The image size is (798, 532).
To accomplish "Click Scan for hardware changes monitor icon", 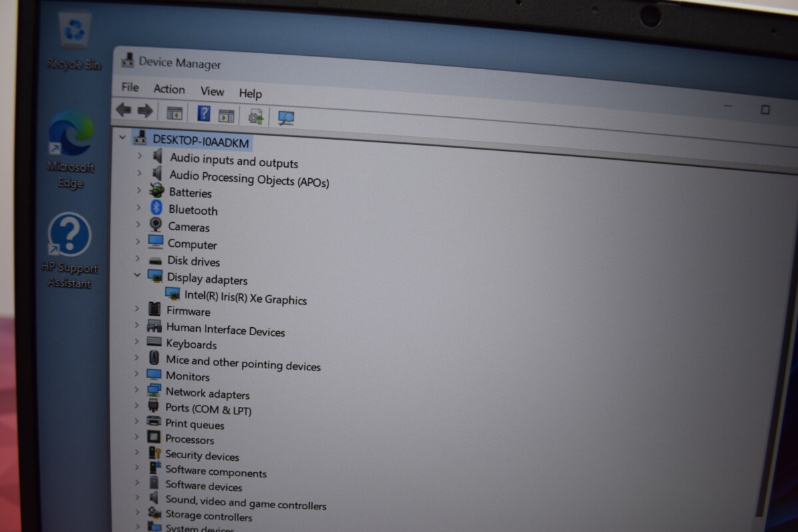I will tap(286, 118).
